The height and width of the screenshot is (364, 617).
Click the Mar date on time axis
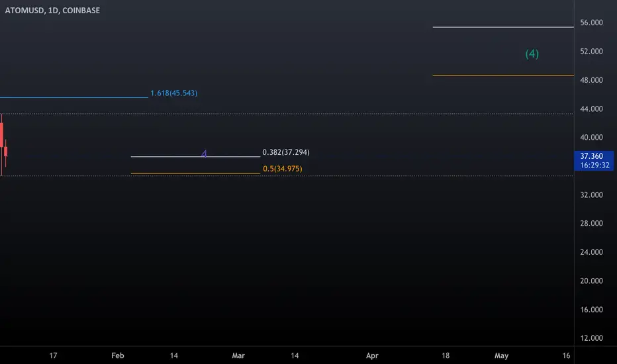(x=238, y=356)
